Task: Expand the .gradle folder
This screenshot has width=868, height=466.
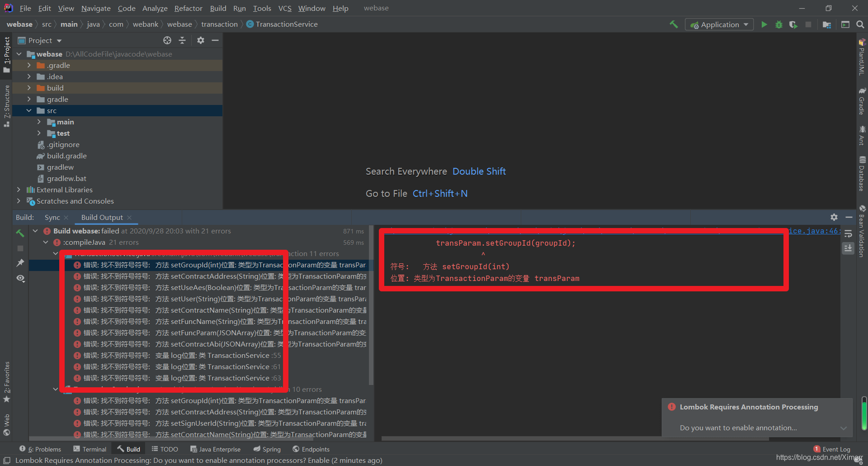Action: [x=29, y=65]
